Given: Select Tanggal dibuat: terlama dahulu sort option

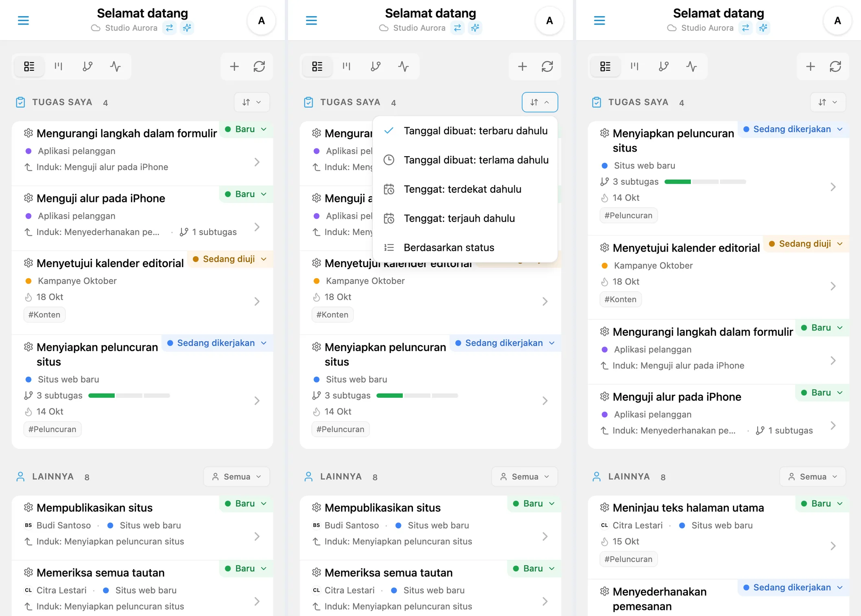Looking at the screenshot, I should click(x=465, y=160).
